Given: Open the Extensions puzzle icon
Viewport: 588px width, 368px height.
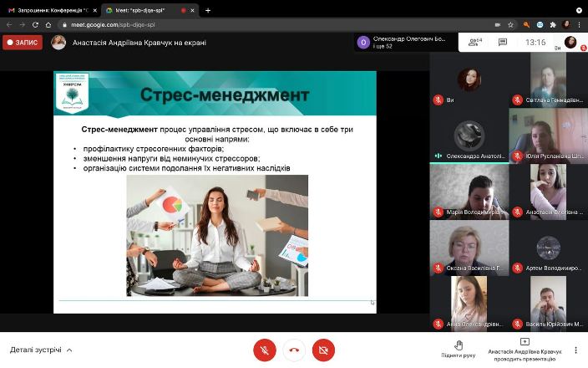Looking at the screenshot, I should click(553, 25).
